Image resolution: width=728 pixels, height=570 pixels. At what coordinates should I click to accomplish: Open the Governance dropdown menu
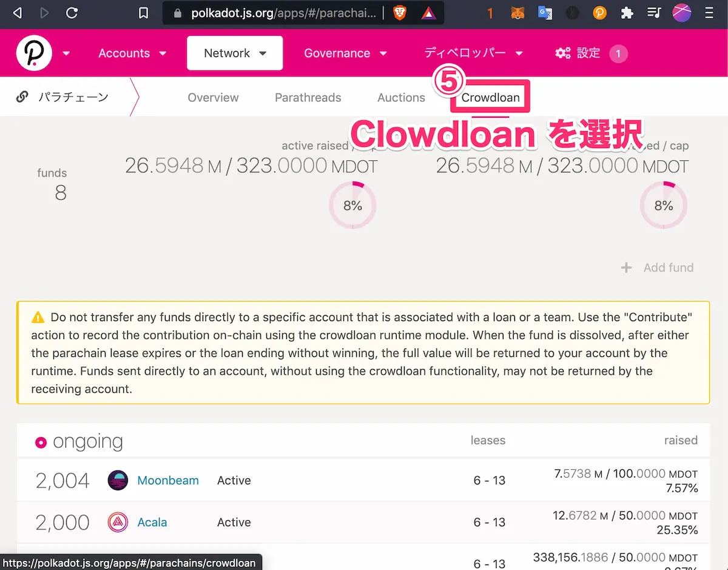(x=345, y=53)
